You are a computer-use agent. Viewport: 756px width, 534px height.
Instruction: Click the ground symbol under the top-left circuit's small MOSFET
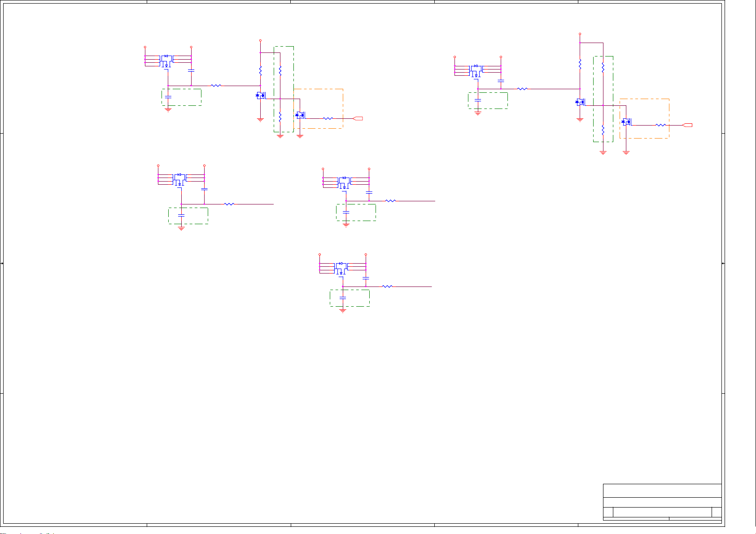click(260, 119)
